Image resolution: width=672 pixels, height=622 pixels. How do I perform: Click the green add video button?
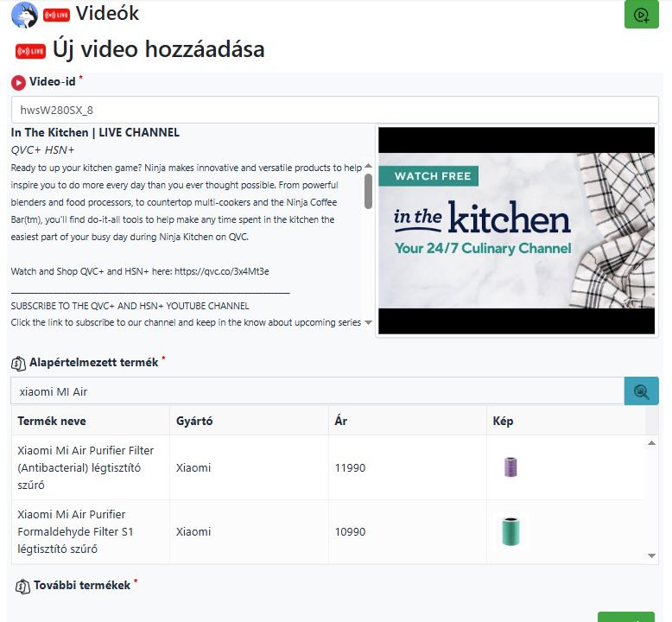tap(641, 15)
